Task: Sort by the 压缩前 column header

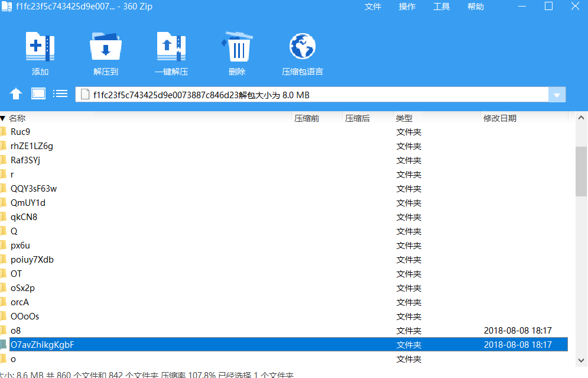Action: (306, 119)
